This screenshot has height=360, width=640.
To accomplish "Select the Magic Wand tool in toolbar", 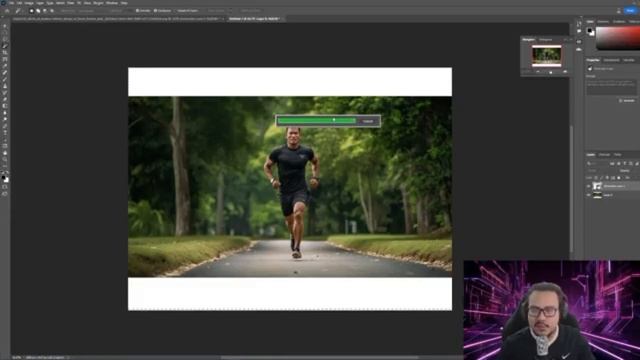I will tap(5, 46).
